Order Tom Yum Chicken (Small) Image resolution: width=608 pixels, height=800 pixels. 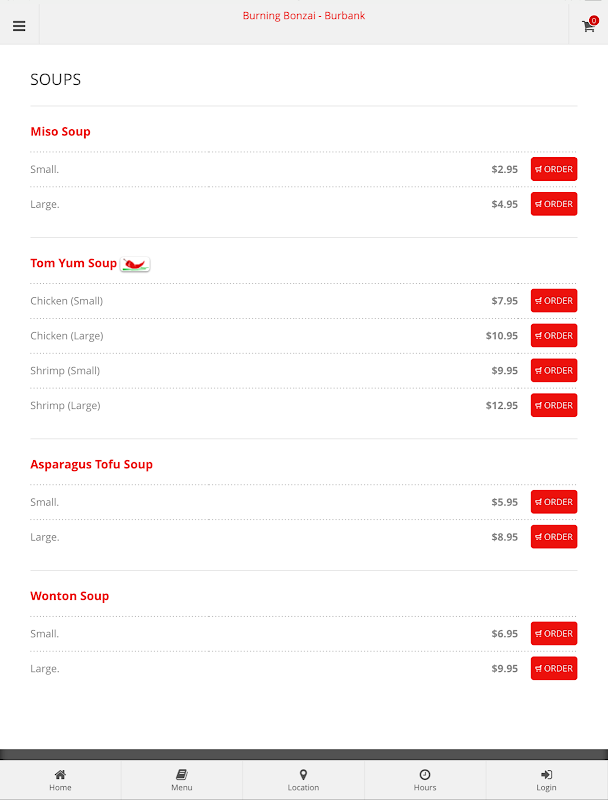(x=554, y=301)
